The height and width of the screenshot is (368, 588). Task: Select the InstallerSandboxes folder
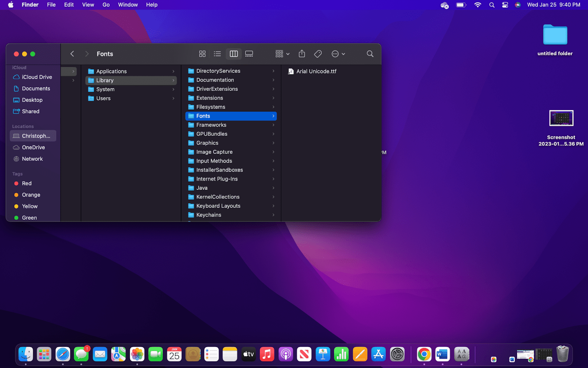[x=231, y=170]
